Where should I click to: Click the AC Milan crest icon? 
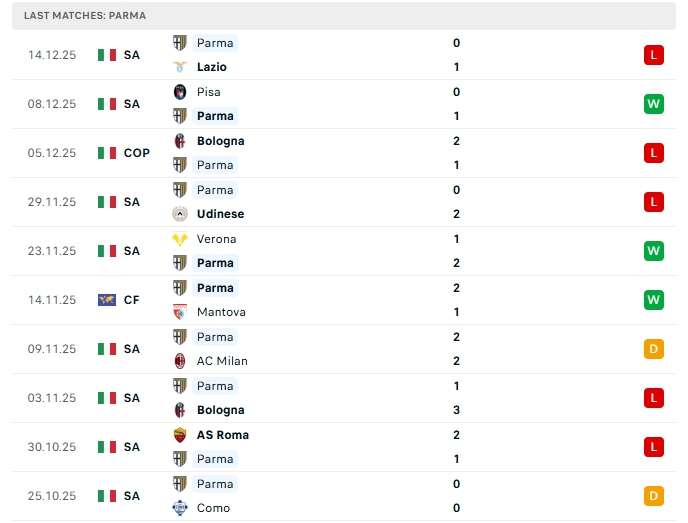[x=180, y=361]
